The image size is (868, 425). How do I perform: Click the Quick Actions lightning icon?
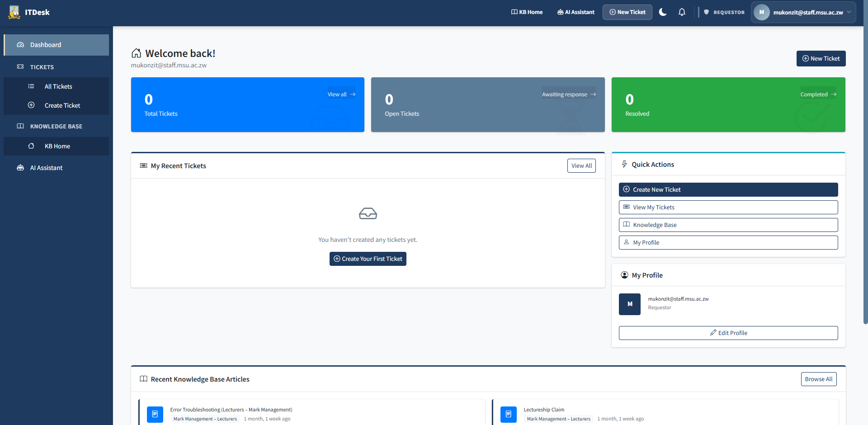[624, 164]
